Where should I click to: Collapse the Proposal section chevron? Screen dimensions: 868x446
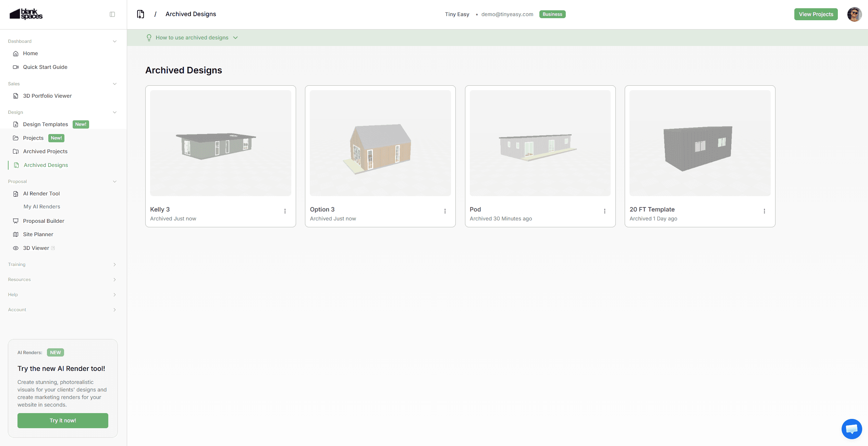(114, 182)
